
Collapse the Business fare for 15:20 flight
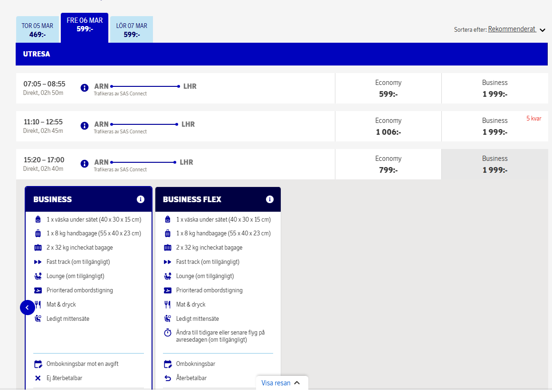(x=495, y=164)
